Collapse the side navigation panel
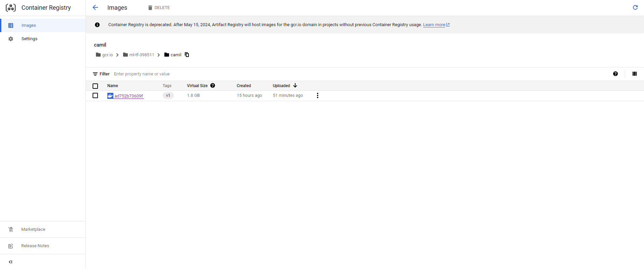This screenshot has width=644, height=269. tap(10, 262)
